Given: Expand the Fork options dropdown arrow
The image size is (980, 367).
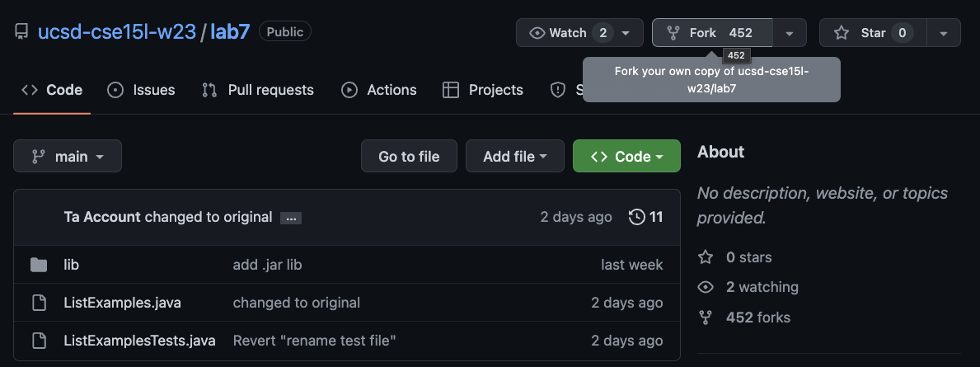Looking at the screenshot, I should [790, 32].
